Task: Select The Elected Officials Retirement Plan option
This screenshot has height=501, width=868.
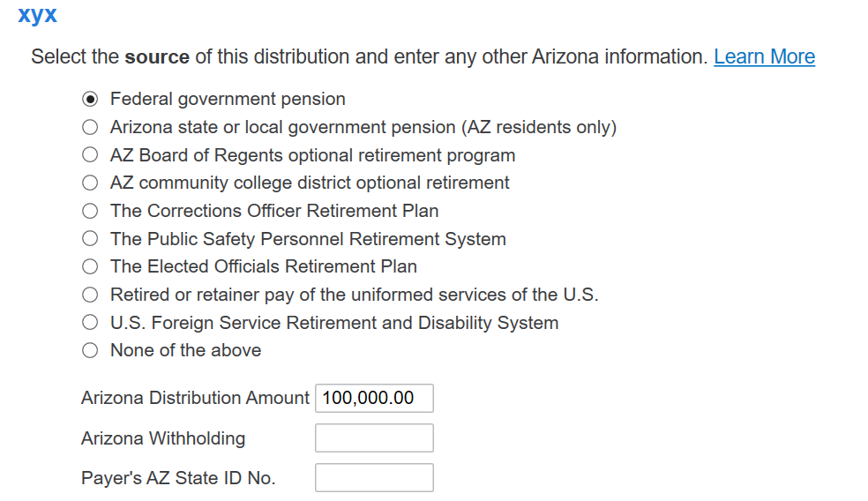Action: click(90, 267)
